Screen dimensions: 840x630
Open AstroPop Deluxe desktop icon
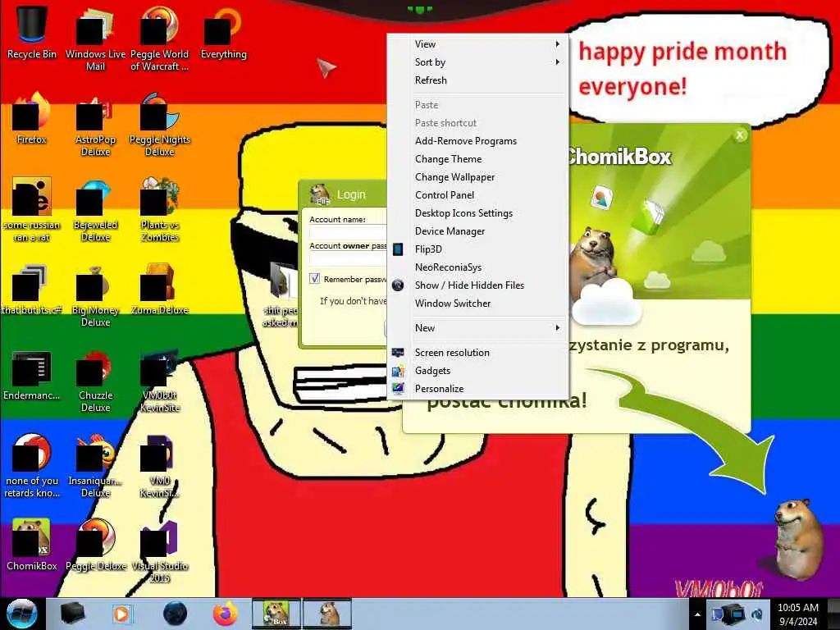click(x=95, y=125)
